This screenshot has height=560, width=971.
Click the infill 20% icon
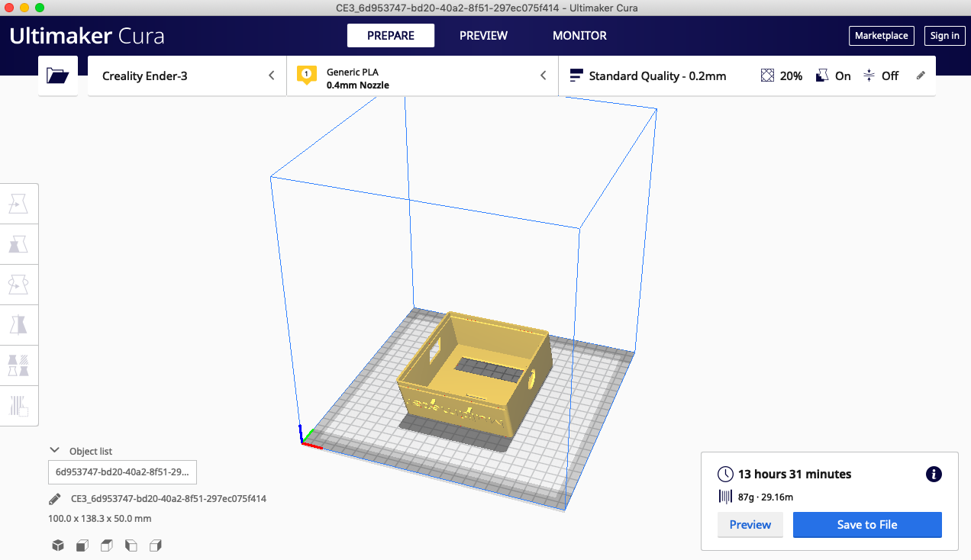[767, 76]
